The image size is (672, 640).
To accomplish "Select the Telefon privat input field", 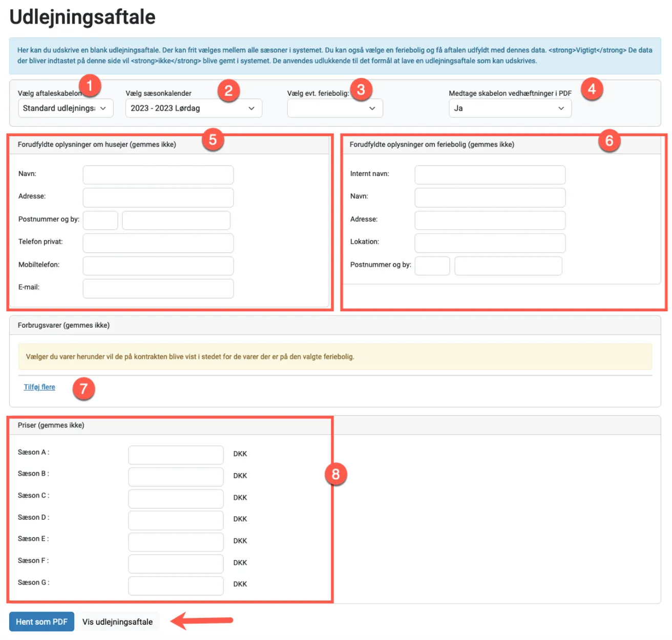I will [158, 243].
